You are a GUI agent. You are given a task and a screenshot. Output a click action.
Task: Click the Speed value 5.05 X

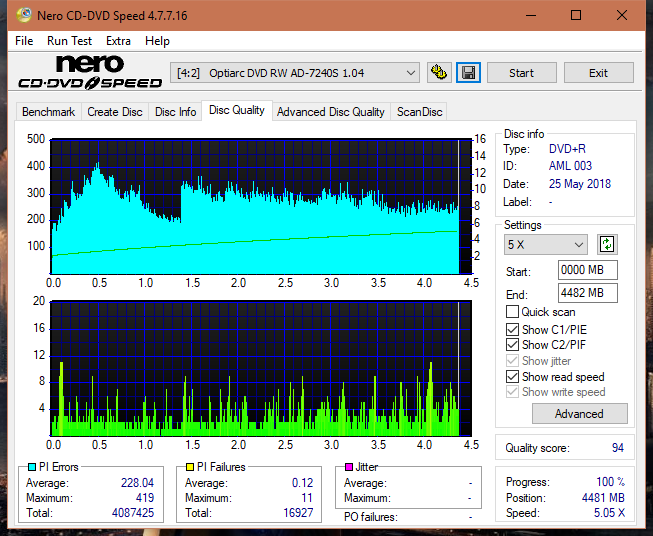tap(609, 513)
